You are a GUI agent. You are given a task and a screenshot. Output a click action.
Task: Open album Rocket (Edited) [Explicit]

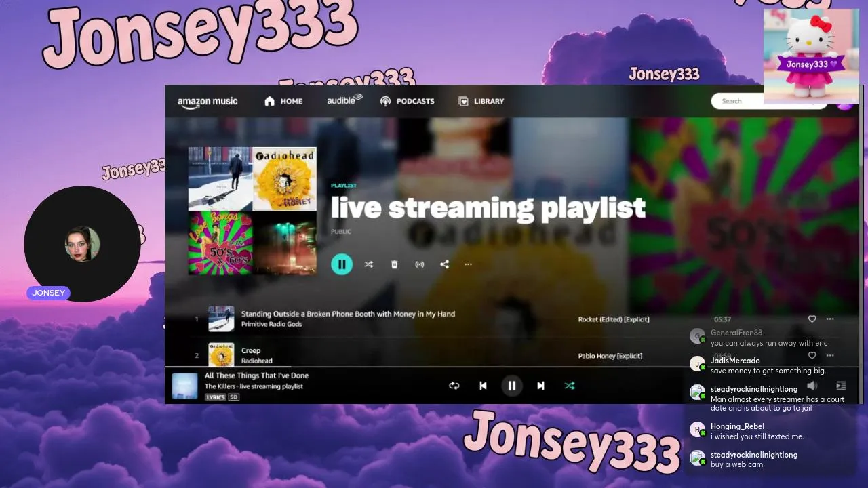pyautogui.click(x=614, y=319)
